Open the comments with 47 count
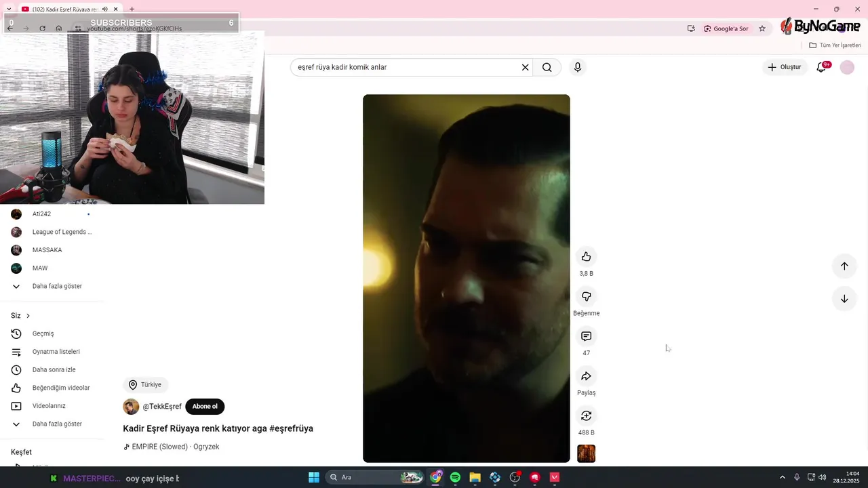 pyautogui.click(x=586, y=336)
